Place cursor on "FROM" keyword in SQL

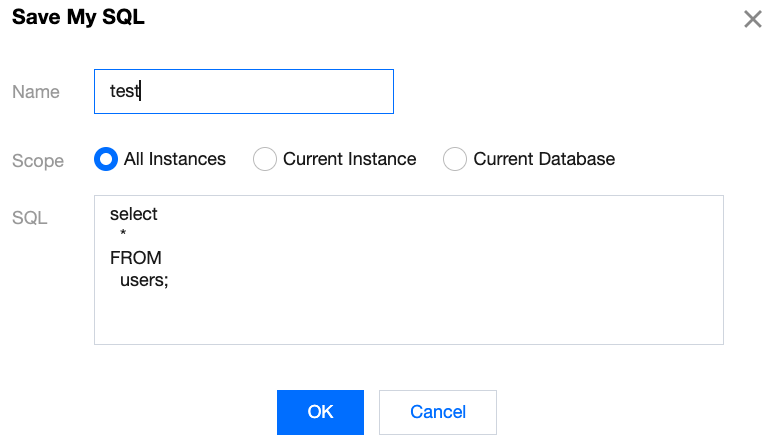coord(136,258)
